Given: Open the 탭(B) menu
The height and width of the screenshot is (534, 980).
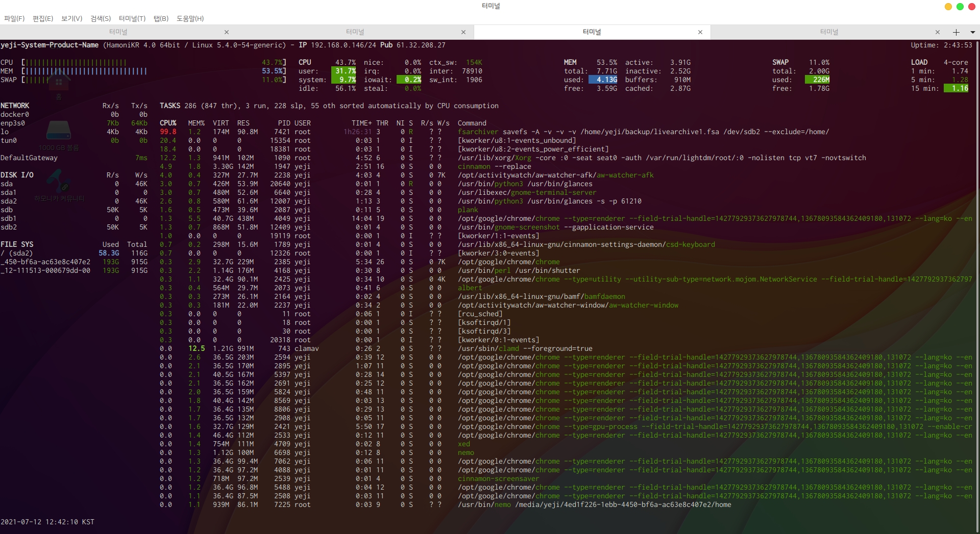Looking at the screenshot, I should (161, 18).
